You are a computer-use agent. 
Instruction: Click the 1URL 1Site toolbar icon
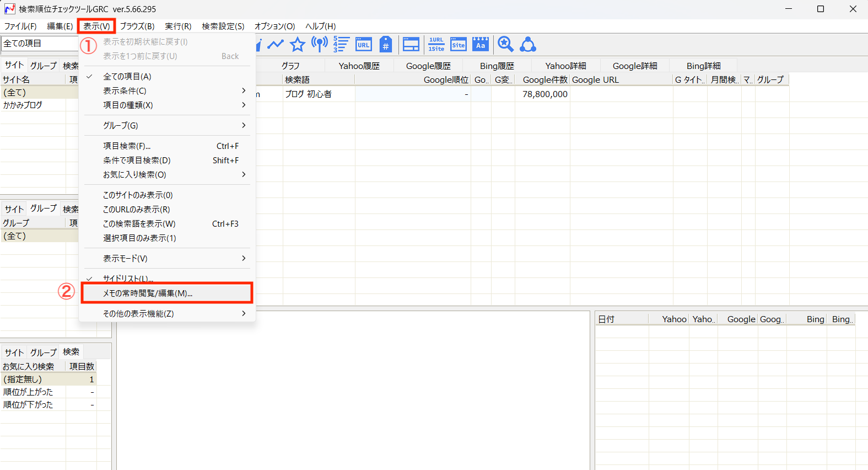[x=436, y=44]
